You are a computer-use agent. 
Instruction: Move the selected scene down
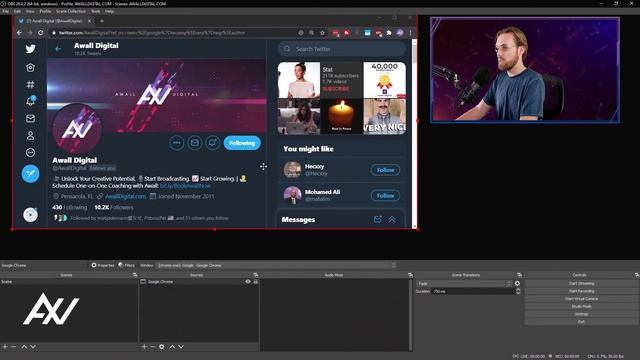[x=33, y=347]
